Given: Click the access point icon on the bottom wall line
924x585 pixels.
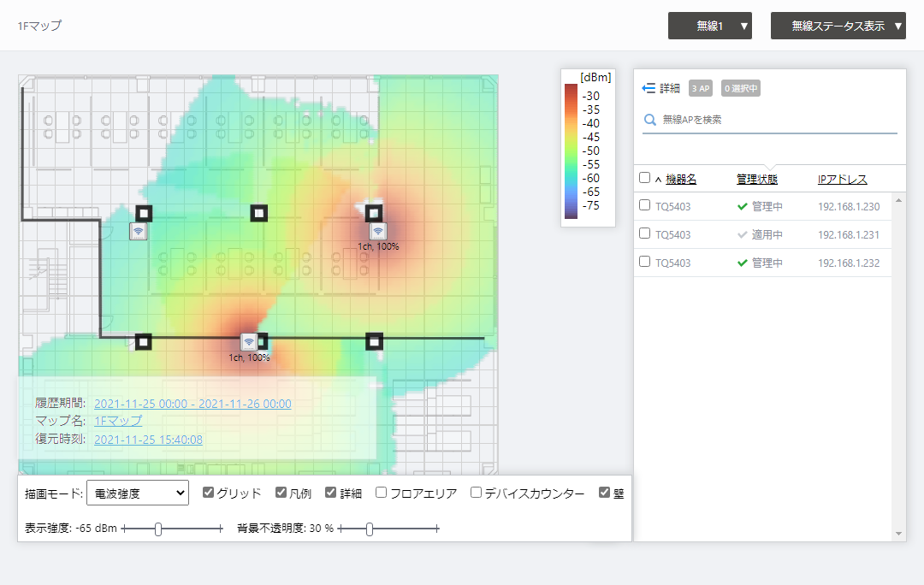Looking at the screenshot, I should point(248,342).
